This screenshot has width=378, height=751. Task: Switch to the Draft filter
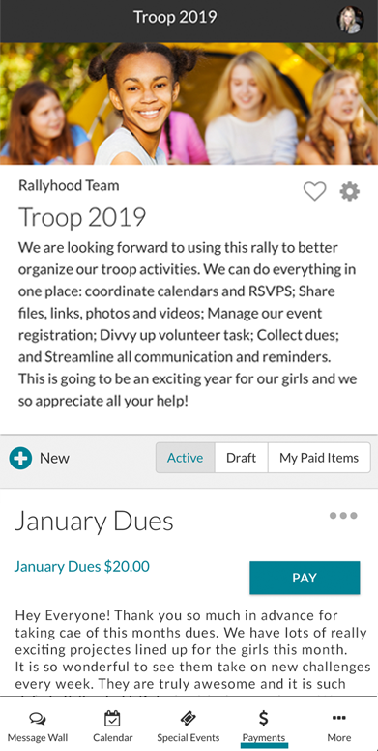[241, 458]
